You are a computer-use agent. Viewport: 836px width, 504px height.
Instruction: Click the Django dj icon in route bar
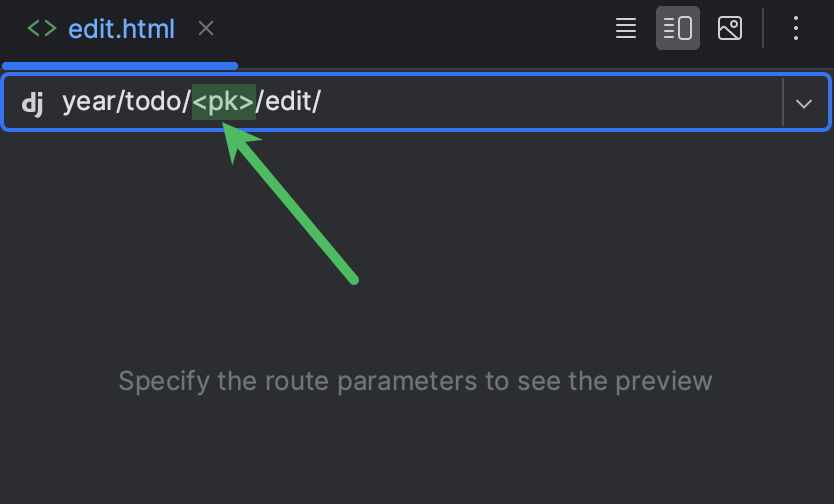[x=33, y=103]
